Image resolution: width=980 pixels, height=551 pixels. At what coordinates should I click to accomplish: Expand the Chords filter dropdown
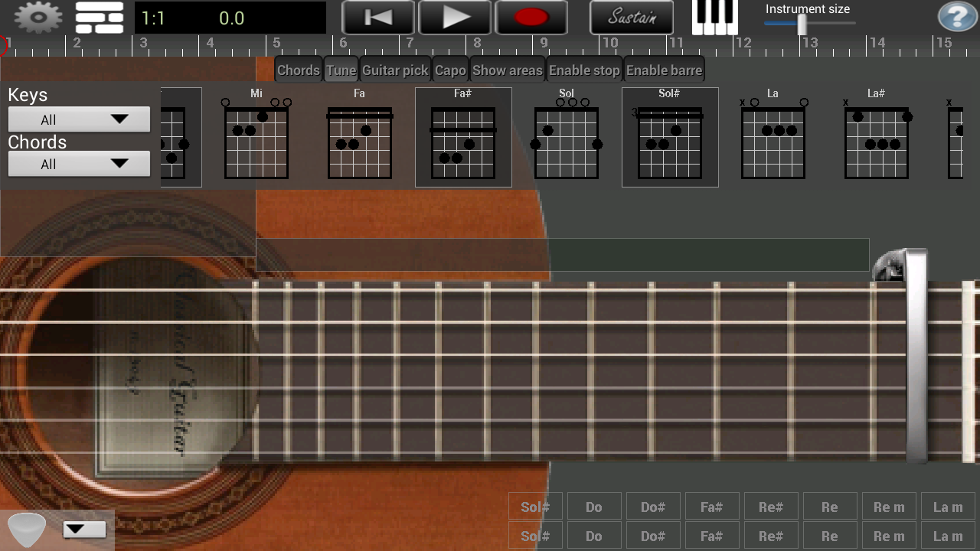tap(79, 164)
